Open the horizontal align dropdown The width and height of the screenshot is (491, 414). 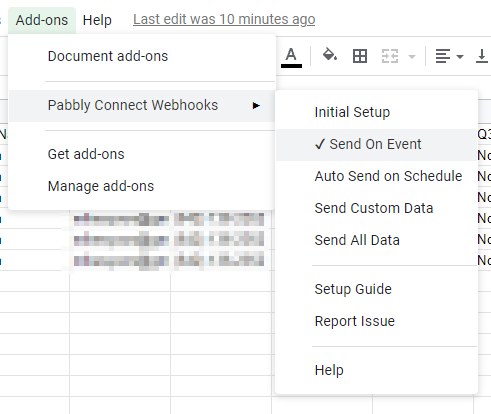pos(449,56)
